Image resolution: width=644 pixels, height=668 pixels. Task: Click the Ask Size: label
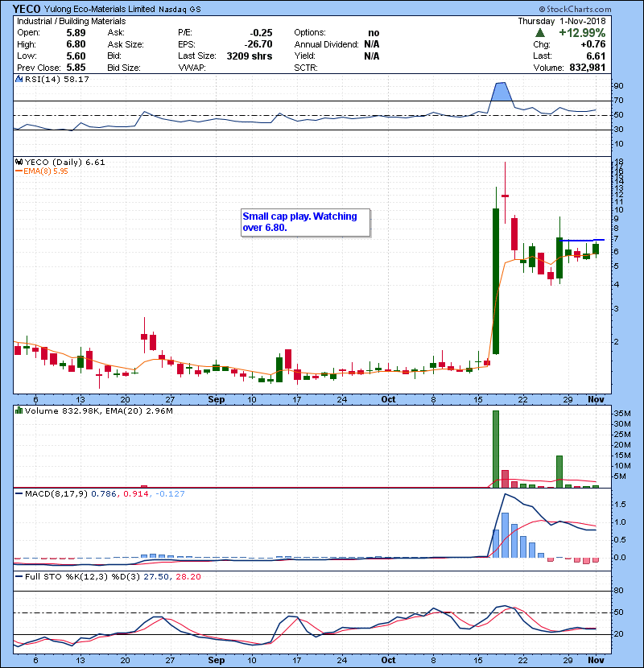pos(126,44)
